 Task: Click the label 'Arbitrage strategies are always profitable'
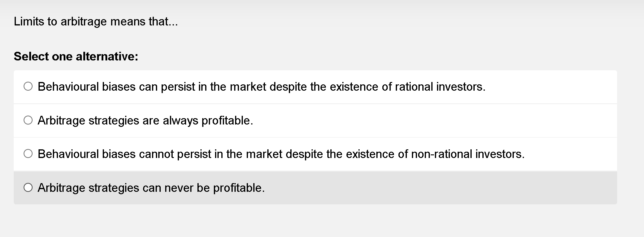pyautogui.click(x=145, y=121)
